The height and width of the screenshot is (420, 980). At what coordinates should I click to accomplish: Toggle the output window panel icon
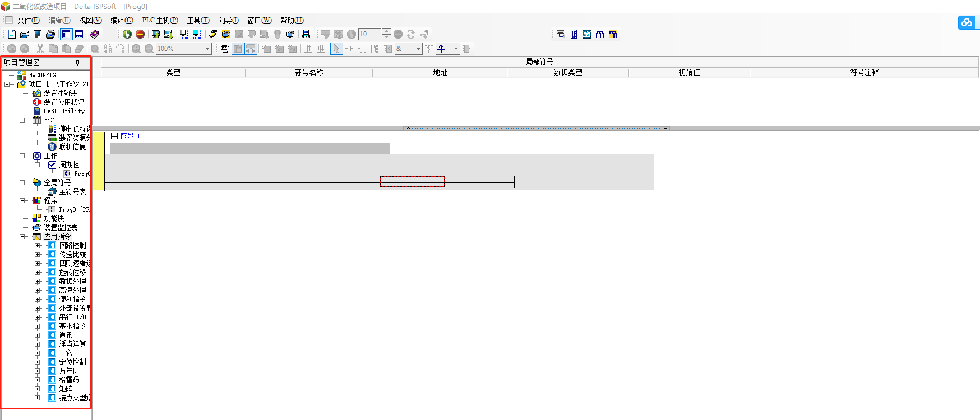point(79,34)
